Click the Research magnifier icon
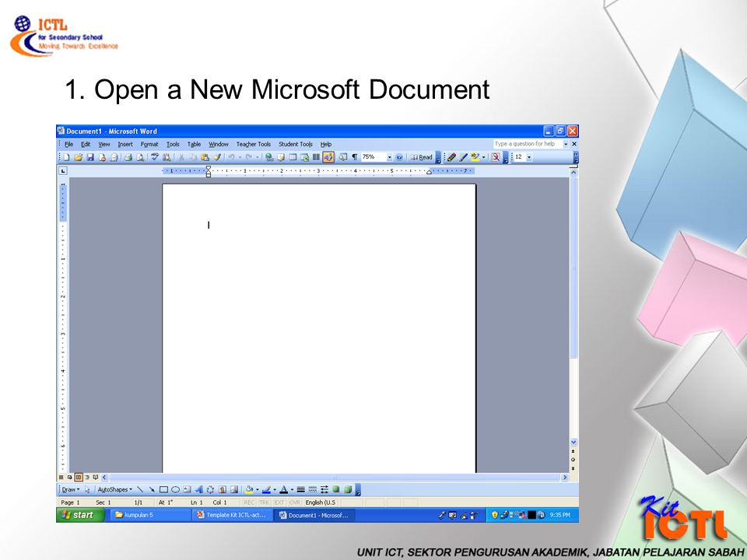This screenshot has width=747, height=560. tap(496, 157)
